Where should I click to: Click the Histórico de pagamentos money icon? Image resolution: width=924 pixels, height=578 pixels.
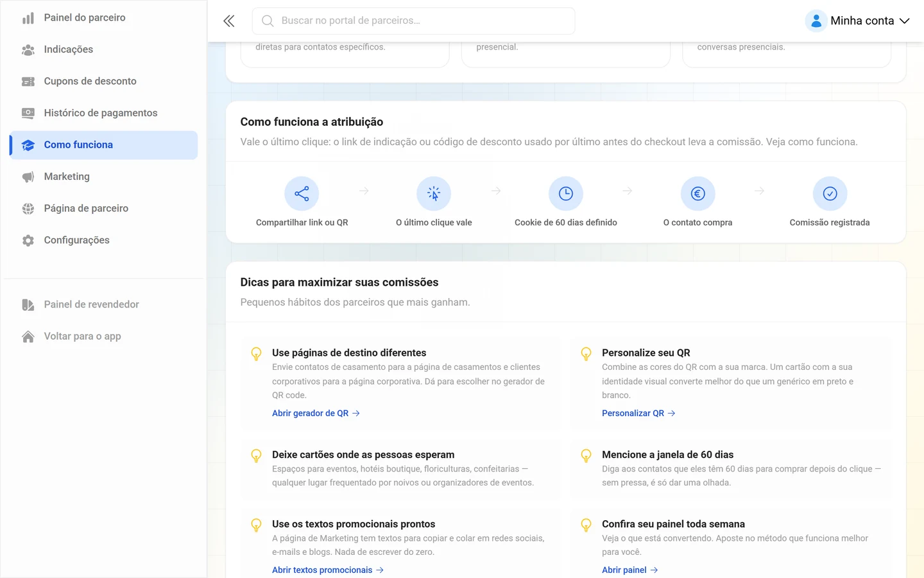pos(28,113)
